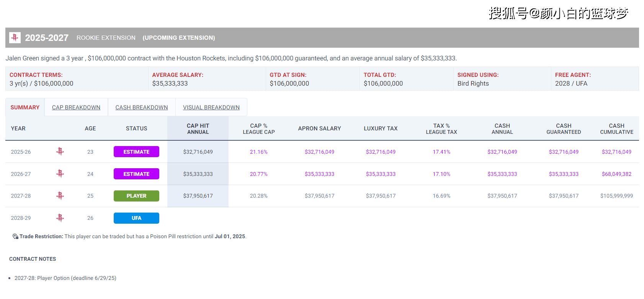Click the 2026-27 season label
The width and height of the screenshot is (644, 299).
pos(21,174)
